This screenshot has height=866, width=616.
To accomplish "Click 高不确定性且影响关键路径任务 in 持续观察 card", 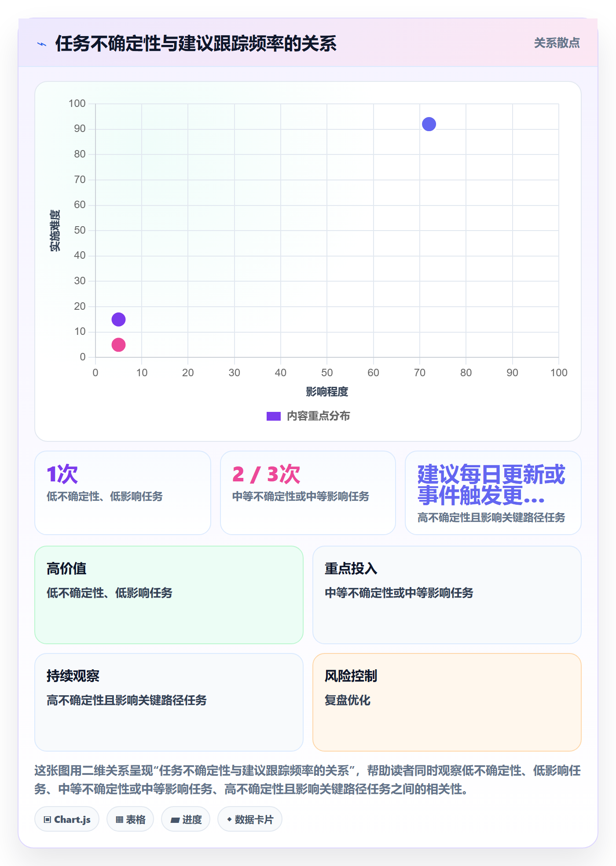I will point(127,700).
